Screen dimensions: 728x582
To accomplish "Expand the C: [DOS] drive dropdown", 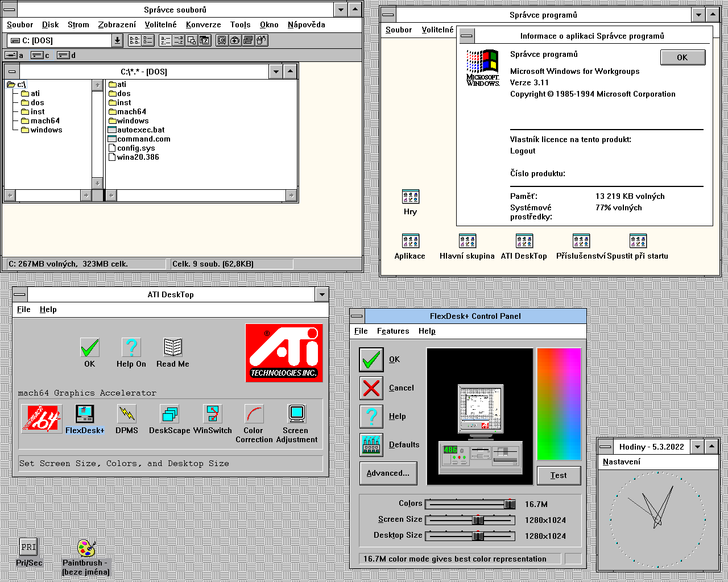I will (x=117, y=40).
